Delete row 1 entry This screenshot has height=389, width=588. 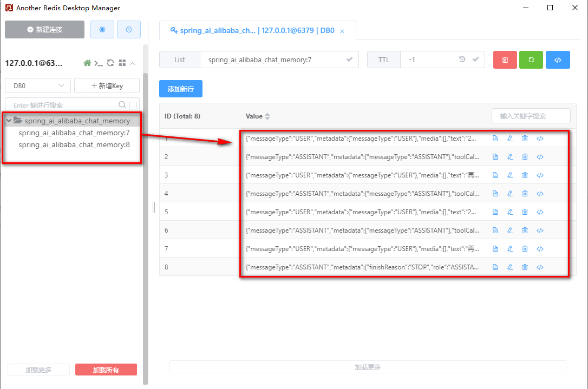tap(525, 139)
